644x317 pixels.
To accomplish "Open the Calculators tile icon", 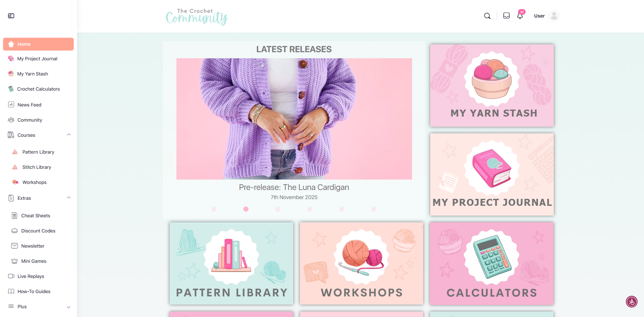I will click(492, 257).
